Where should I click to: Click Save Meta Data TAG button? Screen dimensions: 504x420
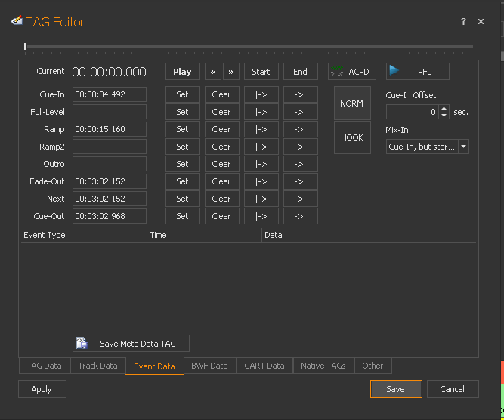point(131,343)
